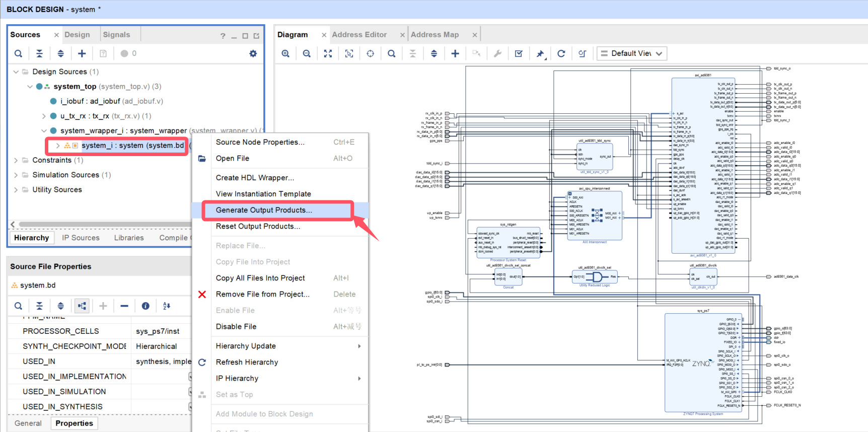Screen dimensions: 868x432
Task: Expand the Constraints folder
Action: [x=16, y=160]
